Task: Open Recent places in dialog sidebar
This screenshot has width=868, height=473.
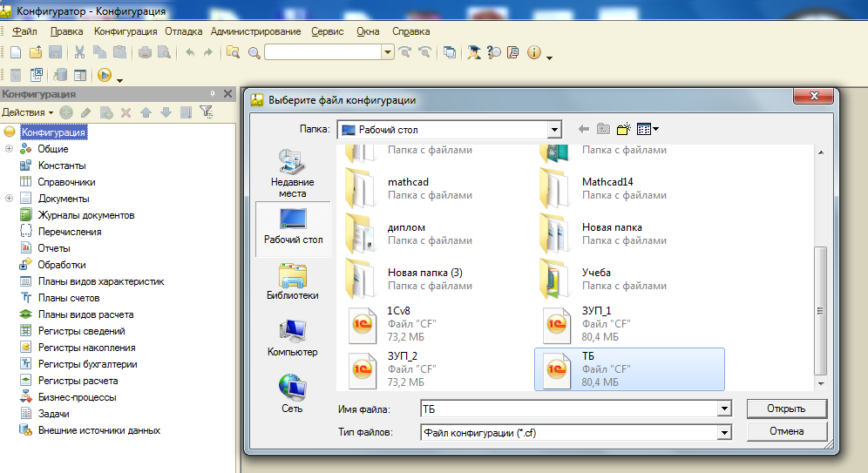Action: [x=292, y=173]
